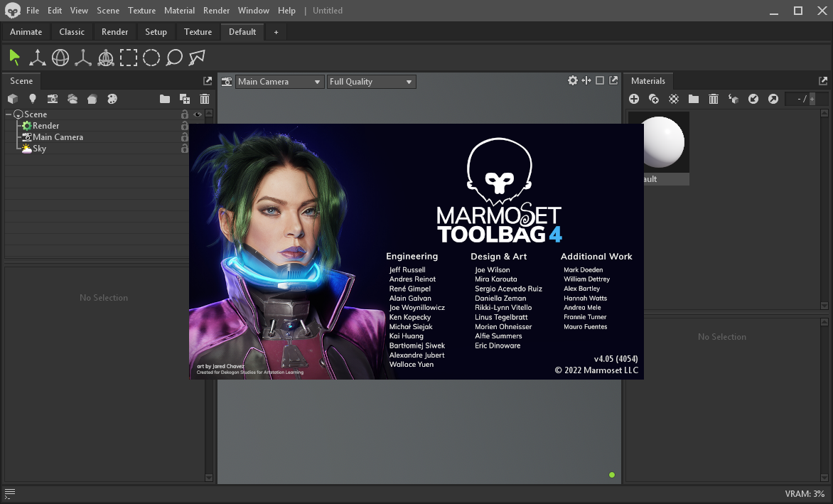Open the Main Camera dropdown
This screenshot has height=504, width=833.
[279, 82]
